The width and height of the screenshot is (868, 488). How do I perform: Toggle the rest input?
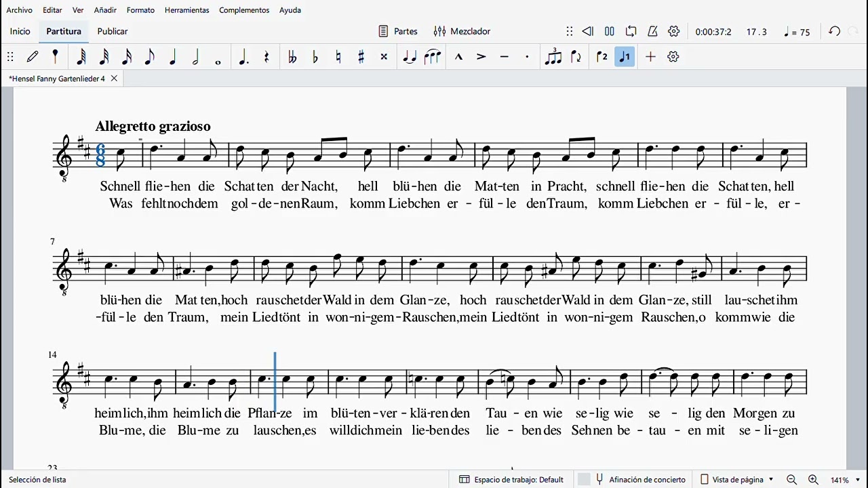pos(267,57)
